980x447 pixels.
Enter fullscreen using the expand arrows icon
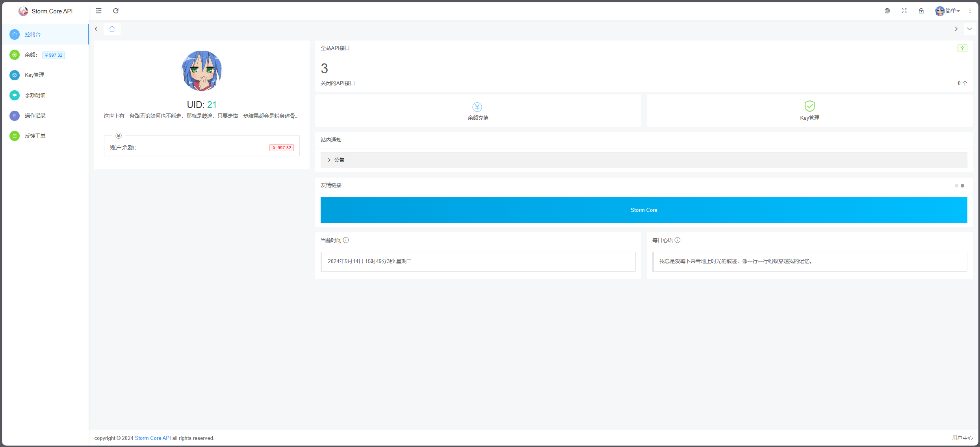904,11
